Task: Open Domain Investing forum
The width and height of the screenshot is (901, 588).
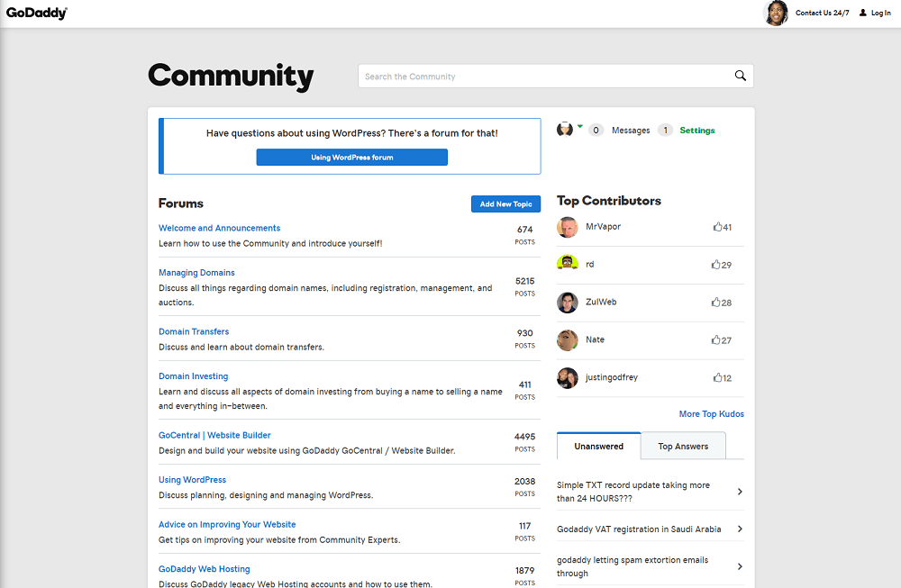Action: (193, 376)
